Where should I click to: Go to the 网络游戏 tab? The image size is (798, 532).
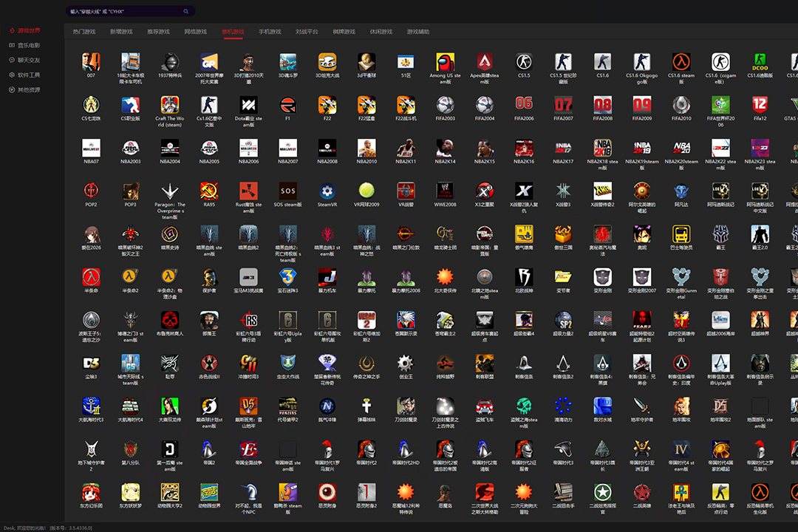point(195,32)
